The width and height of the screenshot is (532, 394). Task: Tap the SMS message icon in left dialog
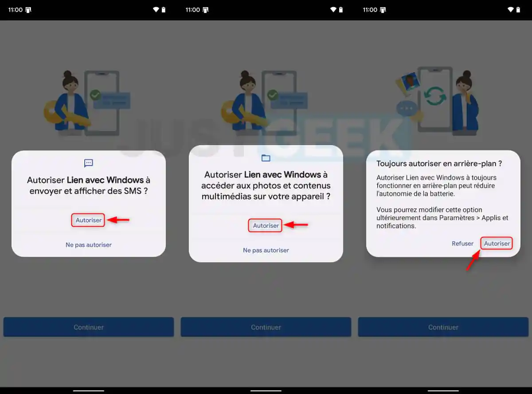click(x=89, y=163)
